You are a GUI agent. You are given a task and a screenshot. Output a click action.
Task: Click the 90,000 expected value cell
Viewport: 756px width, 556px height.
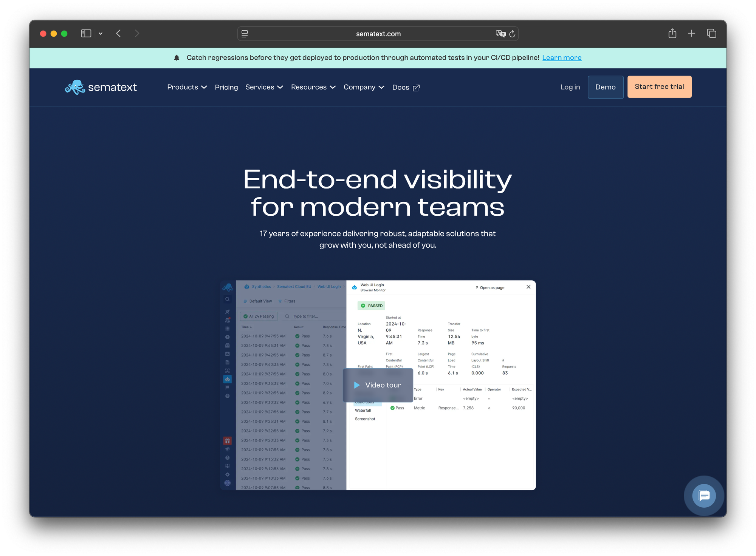pos(519,408)
